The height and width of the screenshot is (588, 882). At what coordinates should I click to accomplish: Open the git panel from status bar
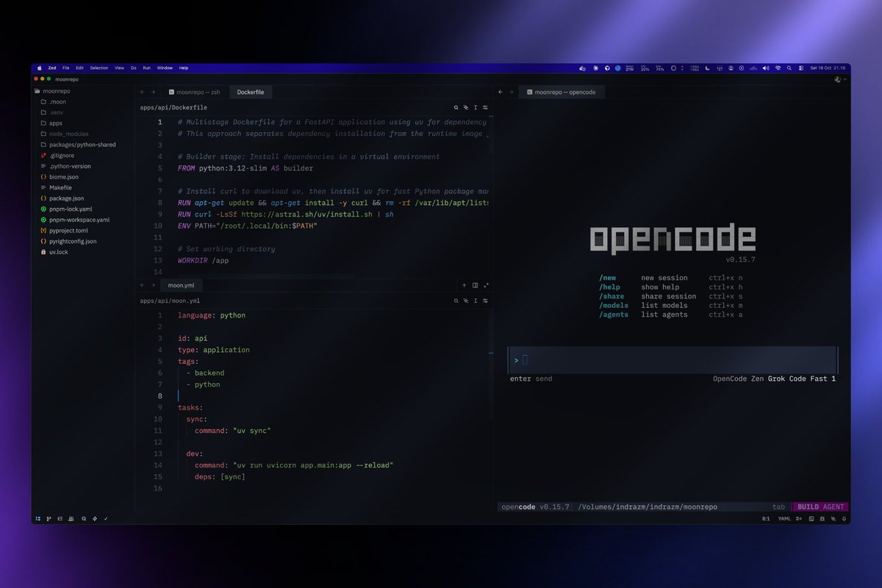[49, 519]
